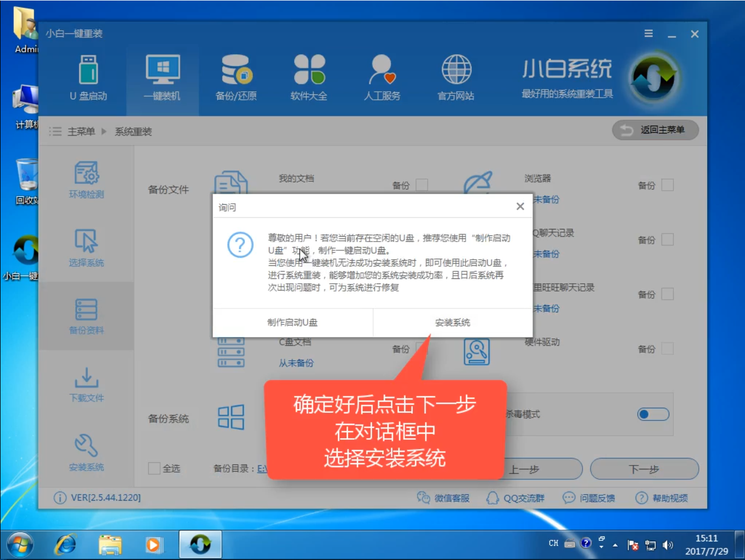745x560 pixels.
Task: Close the 询问 dialog
Action: coord(520,206)
